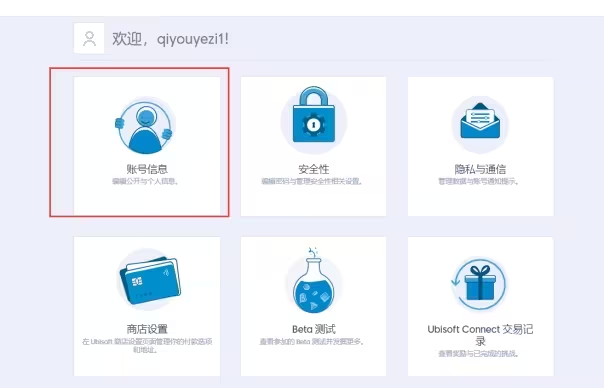This screenshot has width=604, height=388.
Task: Open the credit card 商店设置 icon
Action: click(x=148, y=280)
